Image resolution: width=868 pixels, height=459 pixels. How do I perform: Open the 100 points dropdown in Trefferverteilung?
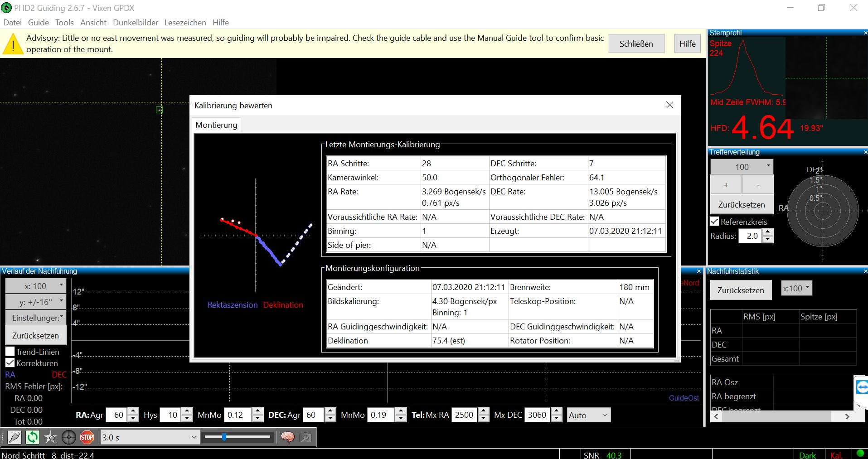(742, 167)
